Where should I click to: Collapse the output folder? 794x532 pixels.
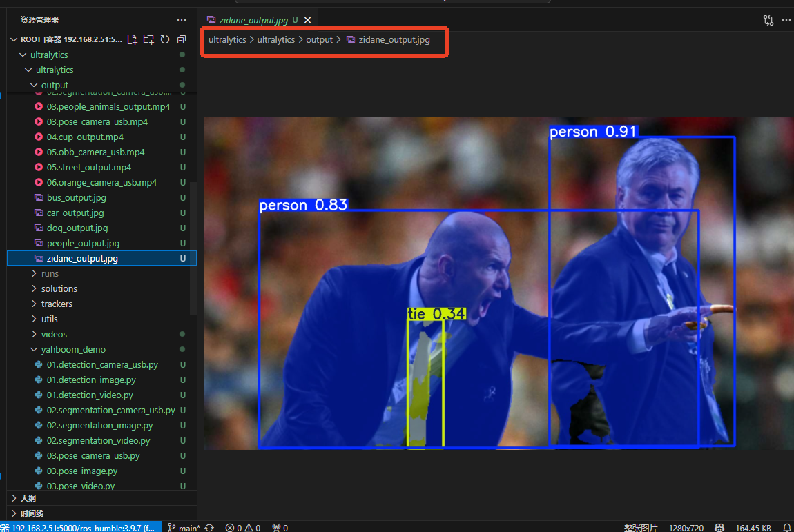[34, 85]
